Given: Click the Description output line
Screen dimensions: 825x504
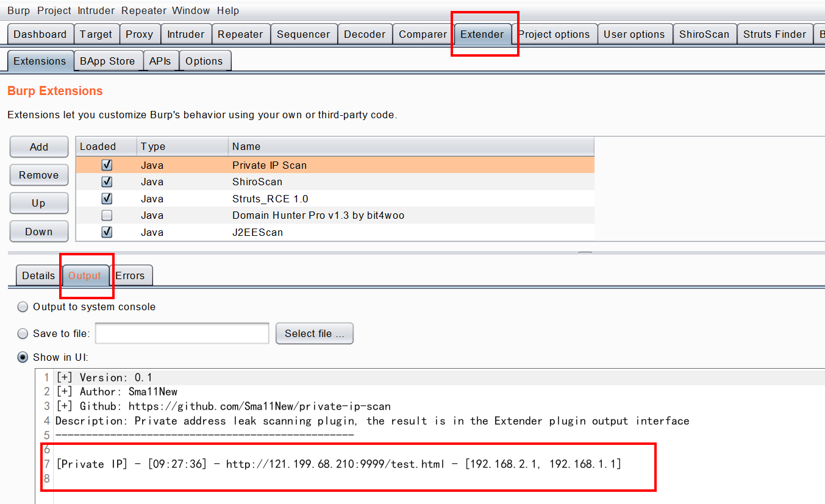Looking at the screenshot, I should [373, 421].
